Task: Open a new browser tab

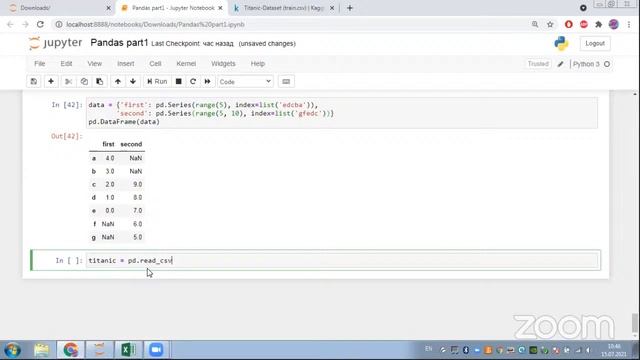Action: [x=350, y=8]
